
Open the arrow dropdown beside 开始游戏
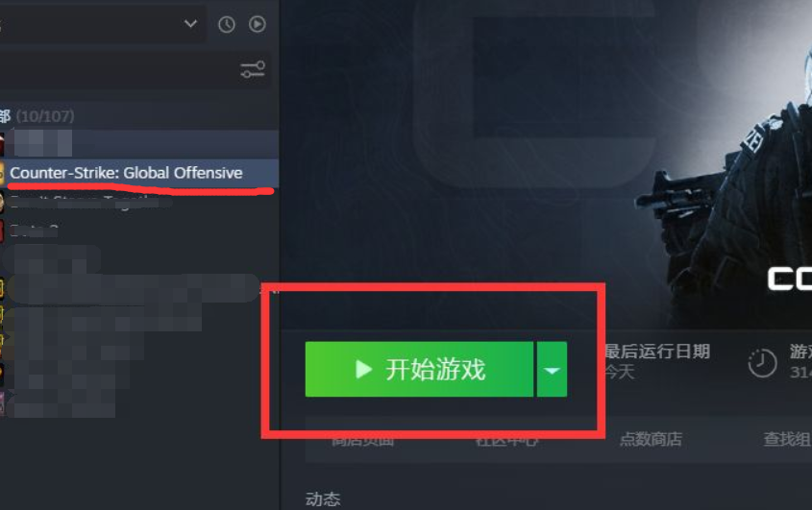pyautogui.click(x=552, y=370)
